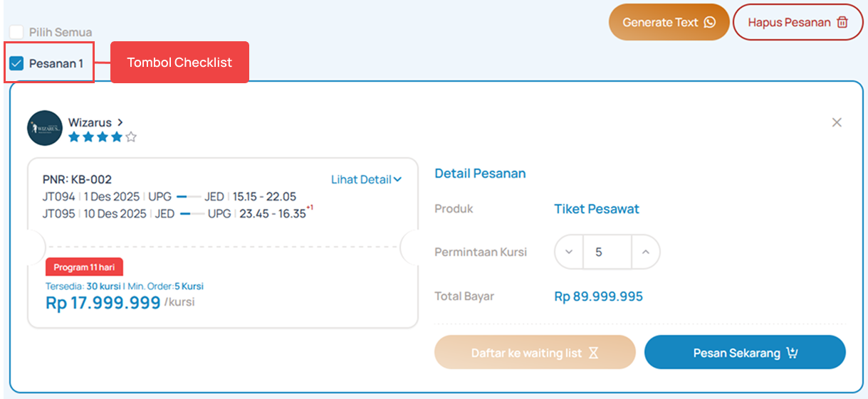Image resolution: width=868 pixels, height=399 pixels.
Task: Click the four-star rating under Wizarus
Action: 102,137
